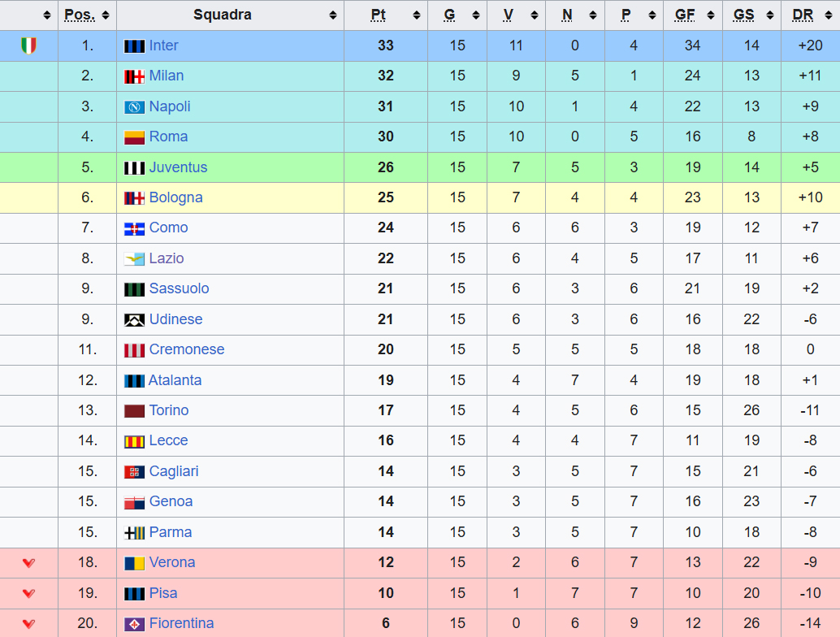Click the Scudetto shield icon beside Inter
Screen dimensions: 840x637
[x=28, y=45]
